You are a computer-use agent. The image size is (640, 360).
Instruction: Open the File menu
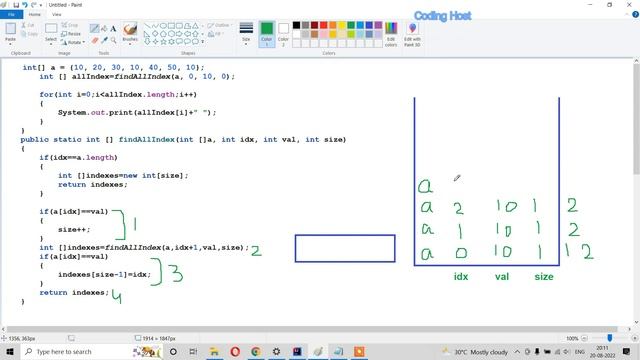11,14
